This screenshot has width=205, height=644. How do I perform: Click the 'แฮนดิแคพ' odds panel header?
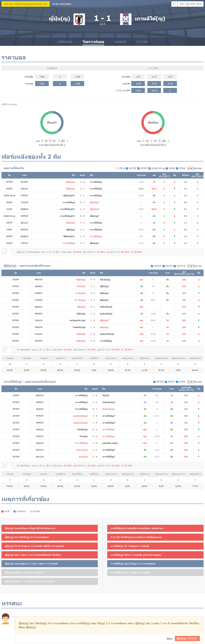coord(52,68)
